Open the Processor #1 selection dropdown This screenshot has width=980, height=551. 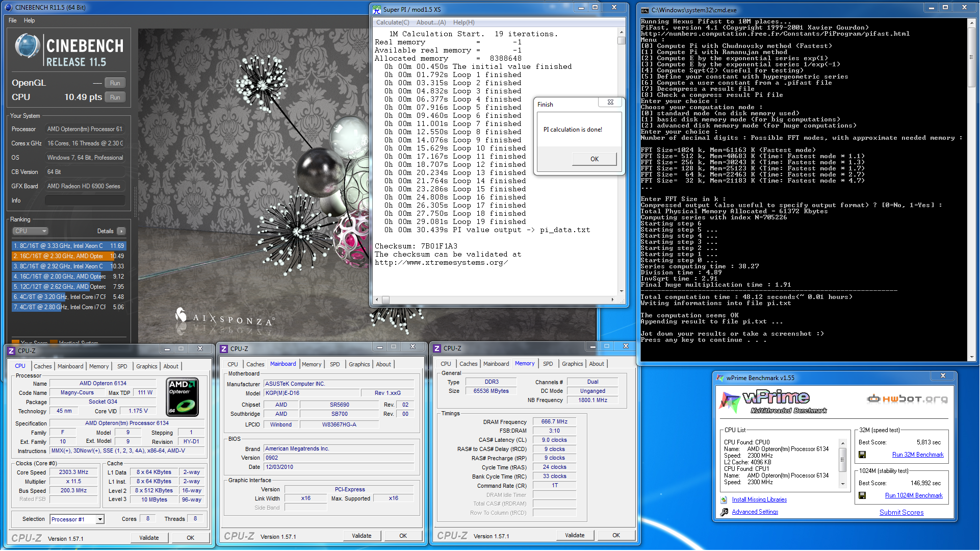(100, 519)
